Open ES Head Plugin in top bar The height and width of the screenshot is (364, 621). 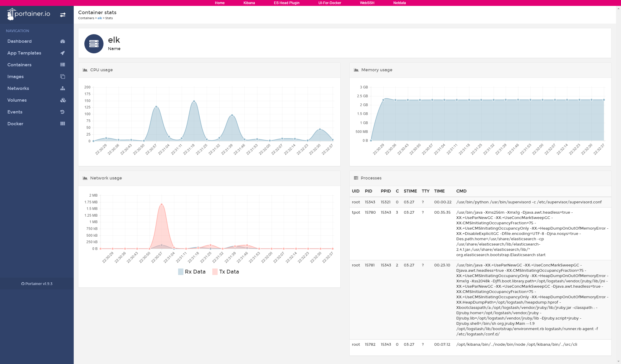(286, 3)
